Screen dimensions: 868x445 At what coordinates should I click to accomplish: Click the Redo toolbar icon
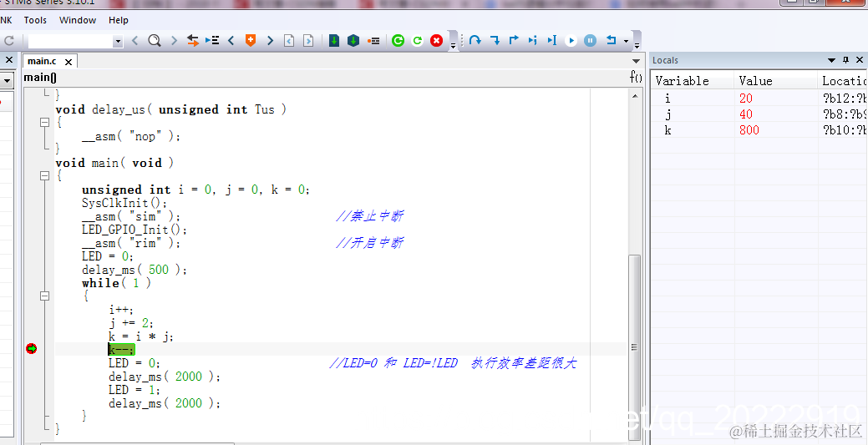pyautogui.click(x=9, y=40)
